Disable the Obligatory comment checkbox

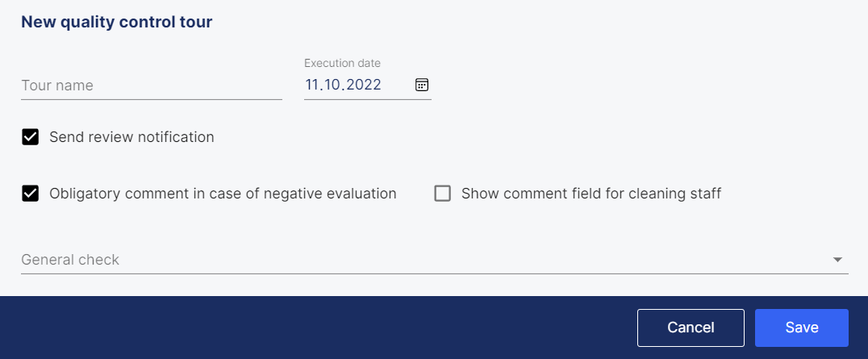(31, 194)
